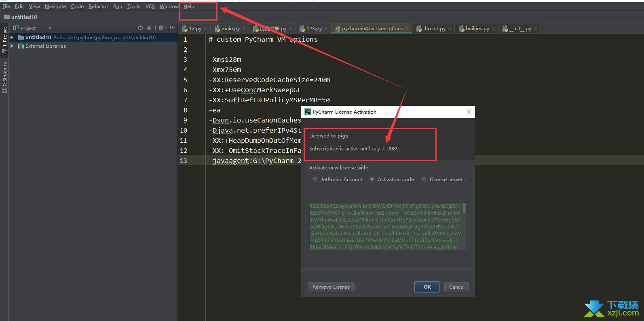644x321 pixels.
Task: Open the Run menu
Action: coord(118,6)
